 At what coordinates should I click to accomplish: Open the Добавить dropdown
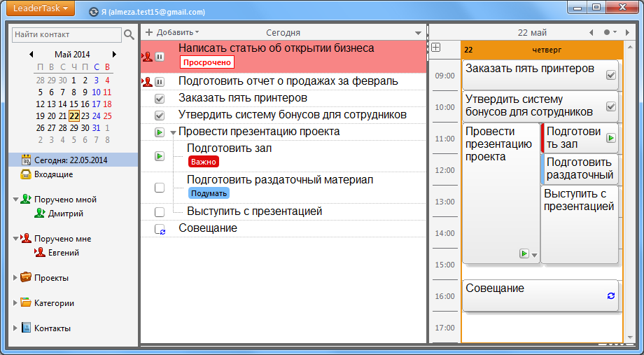tap(172, 32)
